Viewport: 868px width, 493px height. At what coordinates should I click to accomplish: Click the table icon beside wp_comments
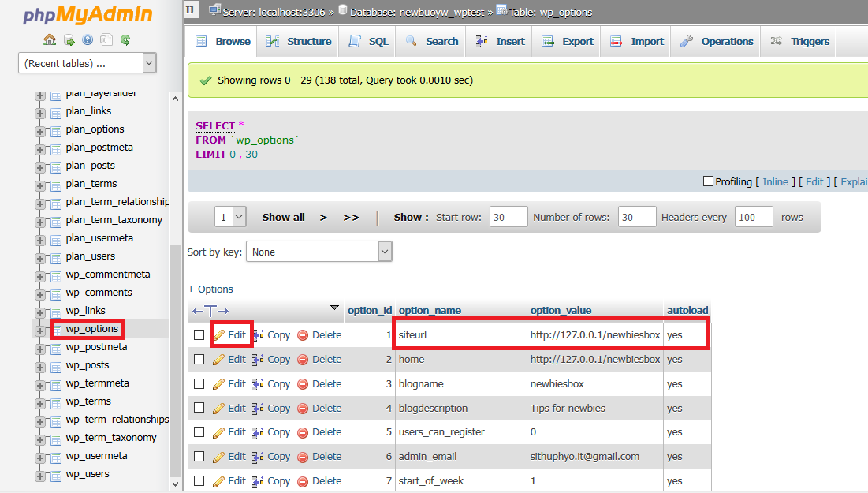pyautogui.click(x=56, y=294)
